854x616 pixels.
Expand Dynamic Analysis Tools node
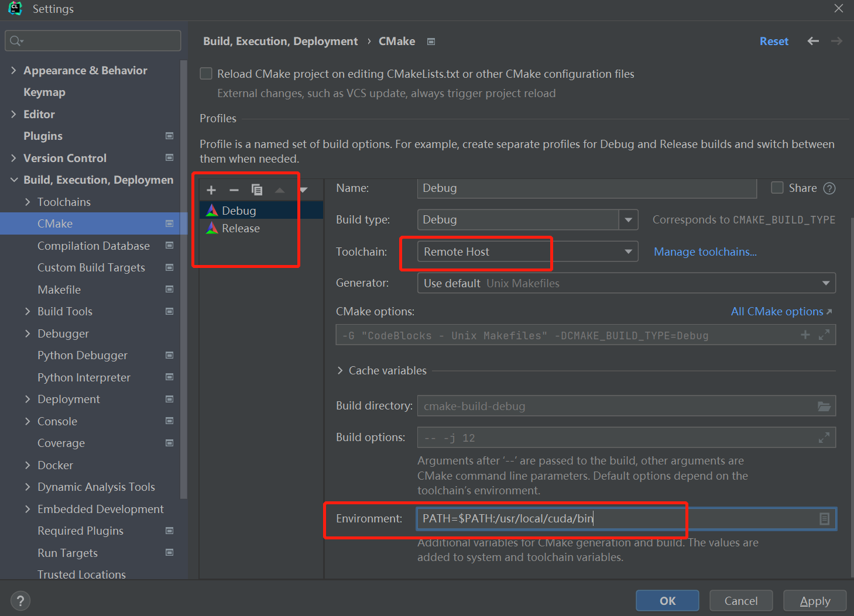point(28,487)
